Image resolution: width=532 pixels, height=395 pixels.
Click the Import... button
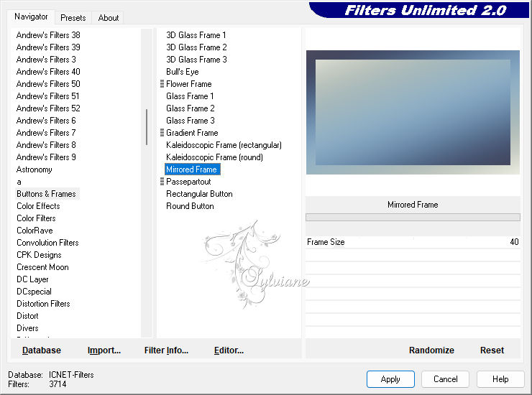coord(104,350)
